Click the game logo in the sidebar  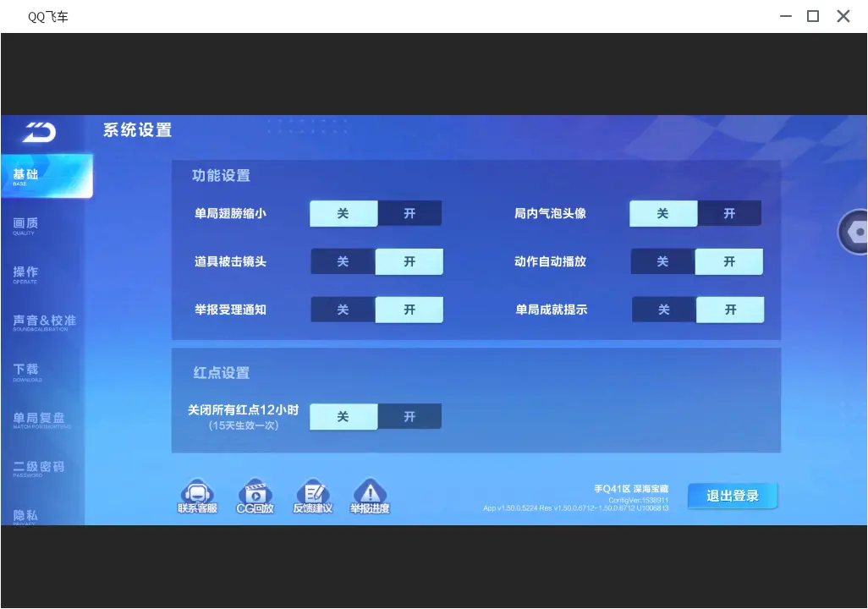click(x=39, y=132)
